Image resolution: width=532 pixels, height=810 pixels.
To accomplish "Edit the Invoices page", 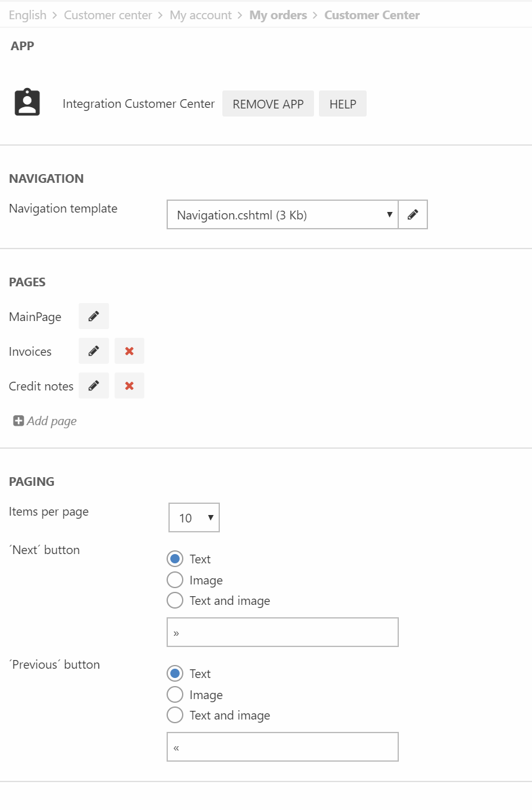I will click(94, 351).
